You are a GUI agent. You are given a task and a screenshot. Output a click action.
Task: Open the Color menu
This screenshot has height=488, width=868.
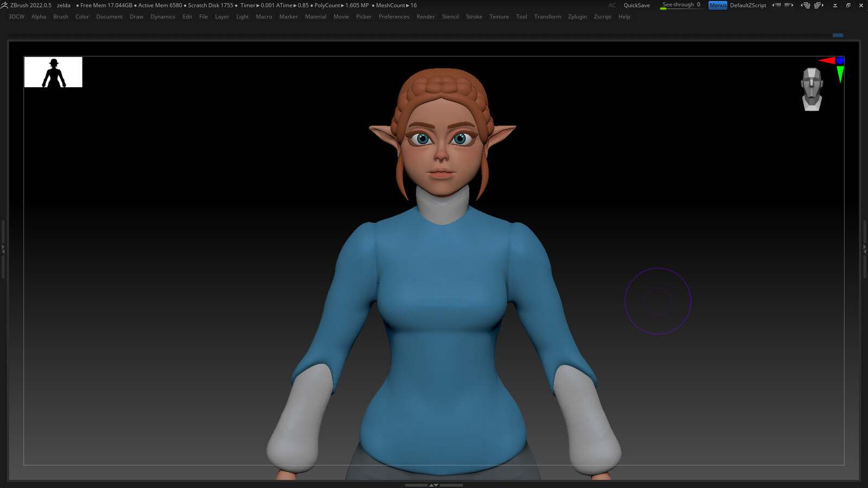(x=82, y=17)
